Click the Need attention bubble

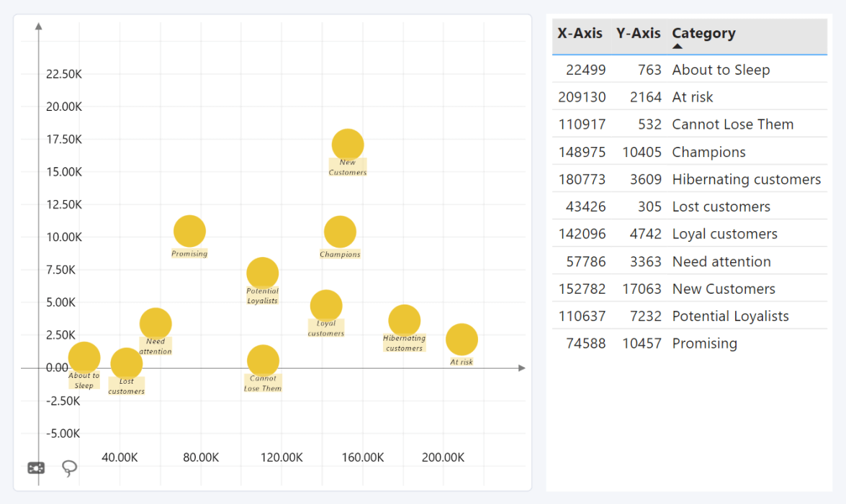tap(156, 323)
